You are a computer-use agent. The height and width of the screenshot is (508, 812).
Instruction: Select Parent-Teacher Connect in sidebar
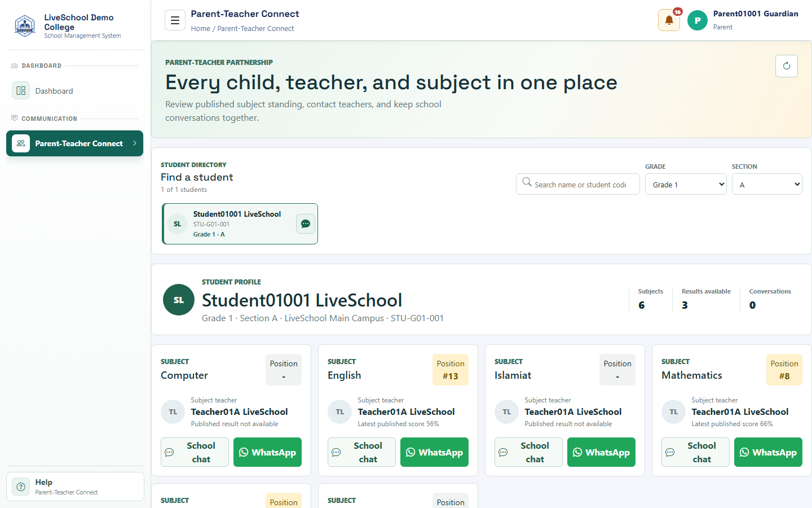click(74, 143)
